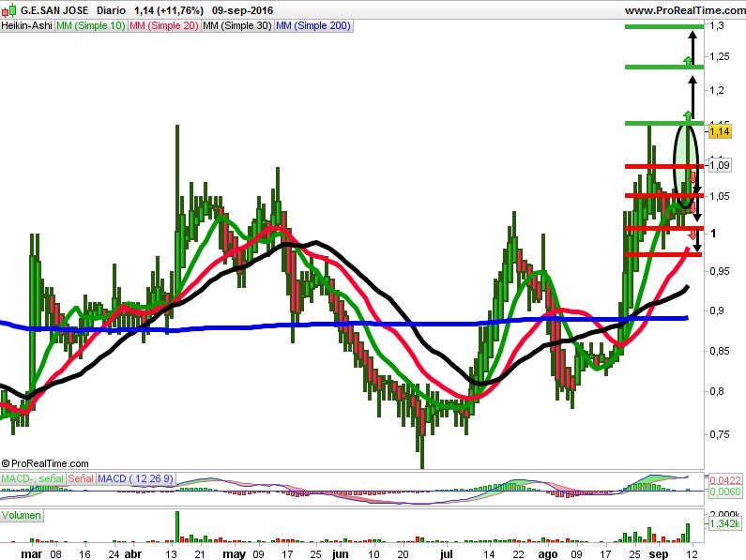The image size is (746, 560).
Task: Click the 1,2 price axis label
Action: point(717,90)
